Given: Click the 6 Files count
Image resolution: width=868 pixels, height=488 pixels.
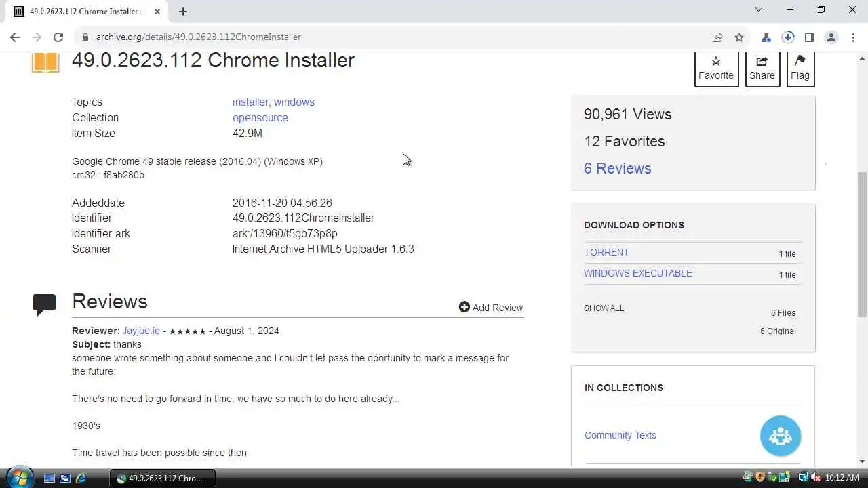Looking at the screenshot, I should pos(783,312).
